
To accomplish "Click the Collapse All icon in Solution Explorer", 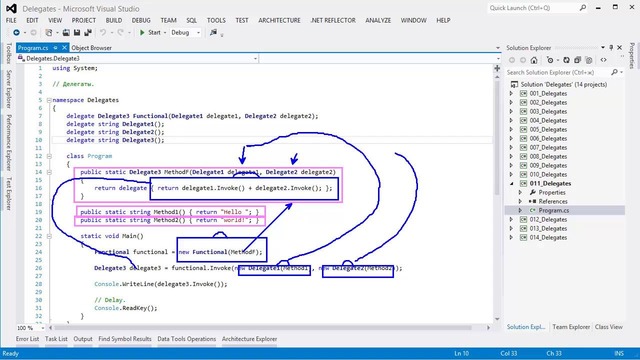I will click(x=577, y=60).
